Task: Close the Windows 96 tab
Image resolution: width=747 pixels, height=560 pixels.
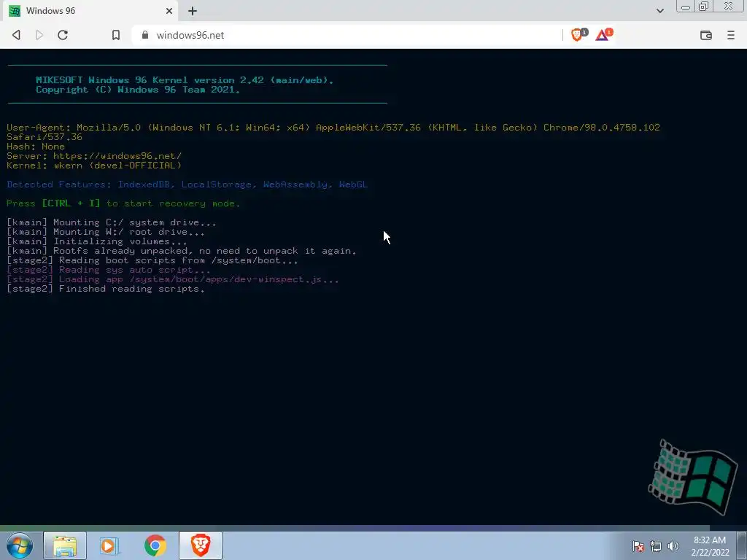Action: click(x=169, y=10)
